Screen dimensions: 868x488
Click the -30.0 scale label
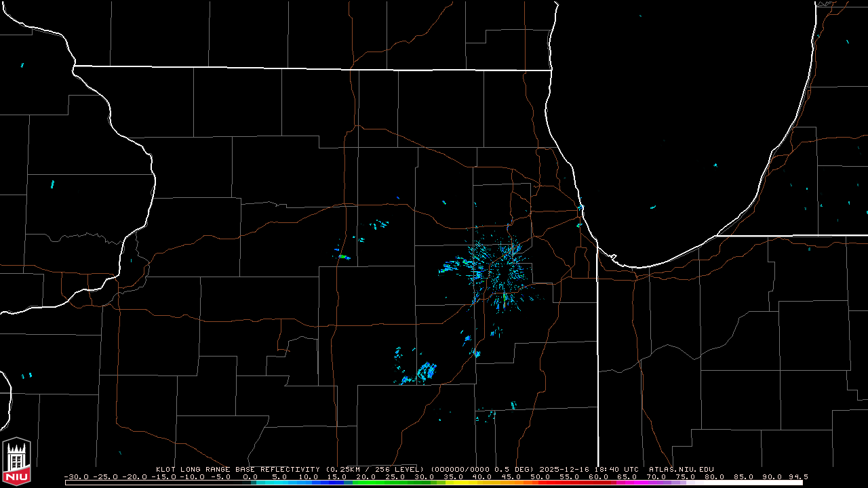click(77, 476)
